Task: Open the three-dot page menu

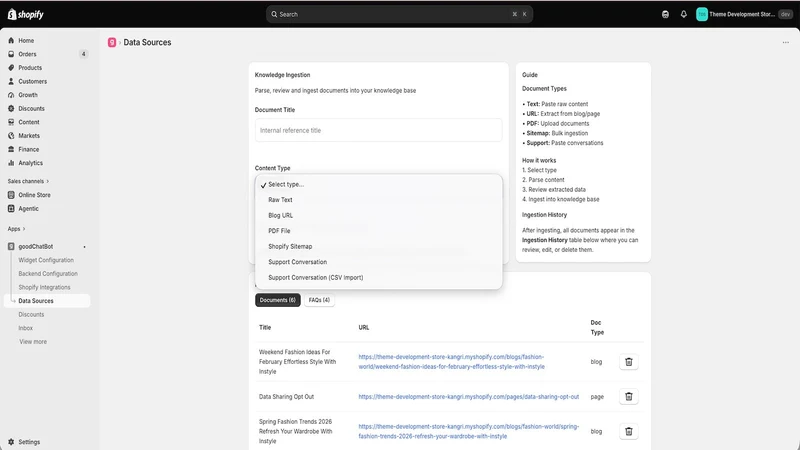Action: click(x=786, y=42)
